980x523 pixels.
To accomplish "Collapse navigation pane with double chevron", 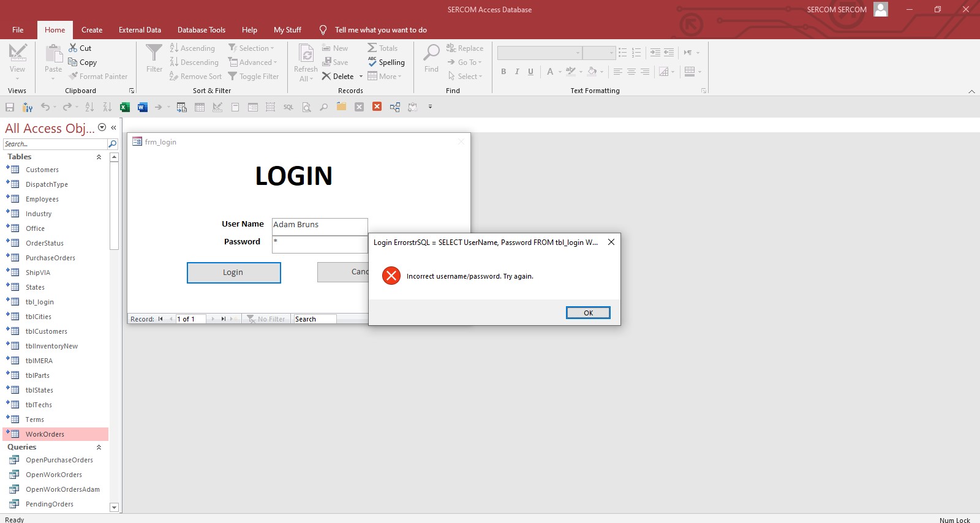I will 113,128.
